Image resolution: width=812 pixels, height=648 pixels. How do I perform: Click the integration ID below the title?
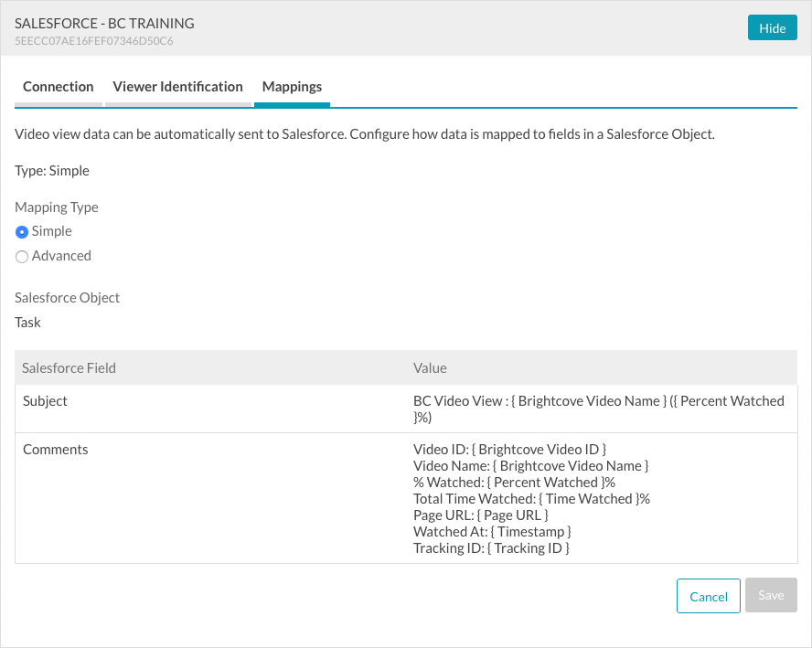click(94, 41)
